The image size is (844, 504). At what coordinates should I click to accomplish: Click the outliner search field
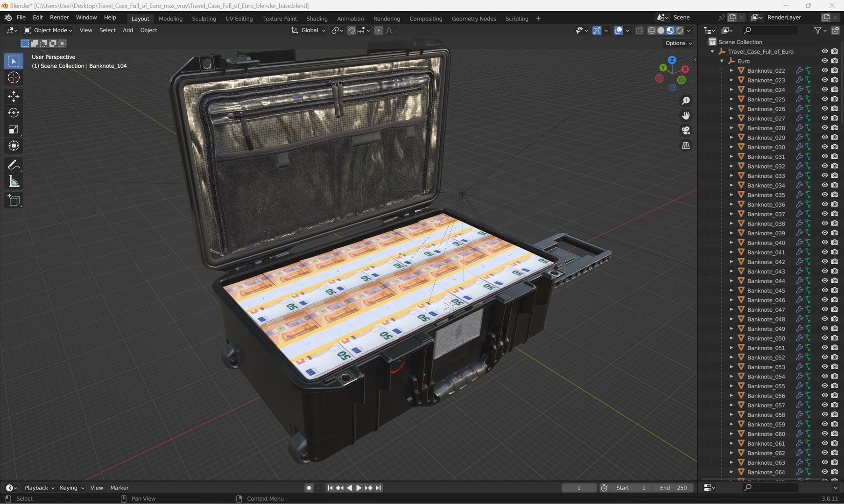770,30
